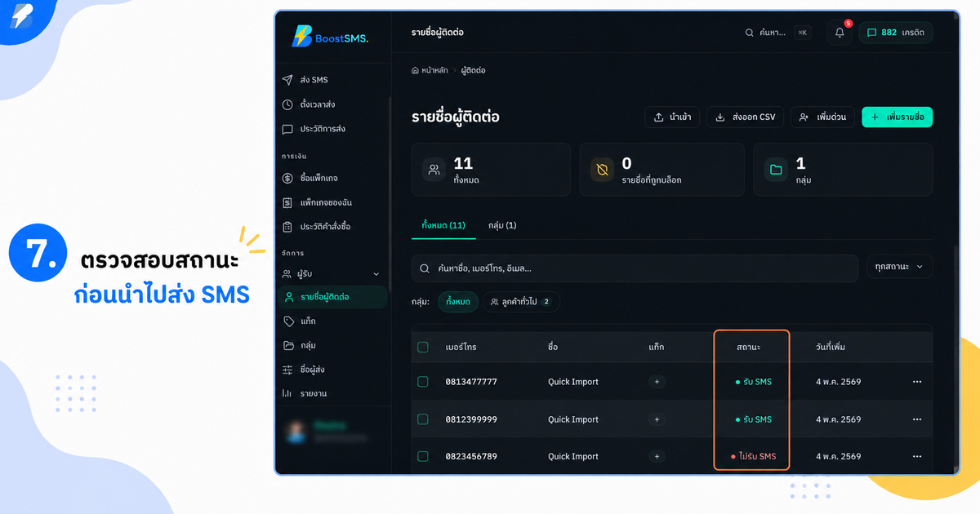The width and height of the screenshot is (980, 514).
Task: Select the ลูกค้าทั่วไป group filter chip
Action: pos(521,302)
